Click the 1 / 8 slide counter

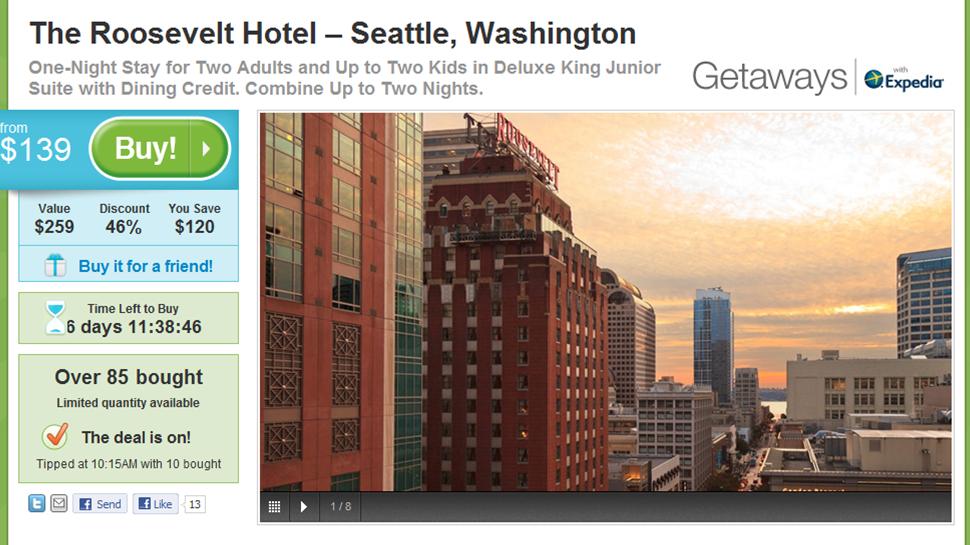pyautogui.click(x=340, y=507)
